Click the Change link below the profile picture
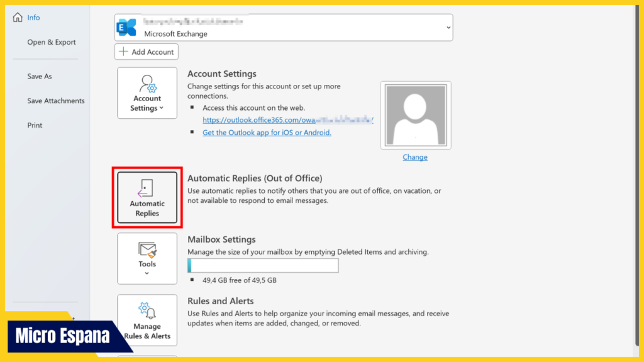 (414, 156)
